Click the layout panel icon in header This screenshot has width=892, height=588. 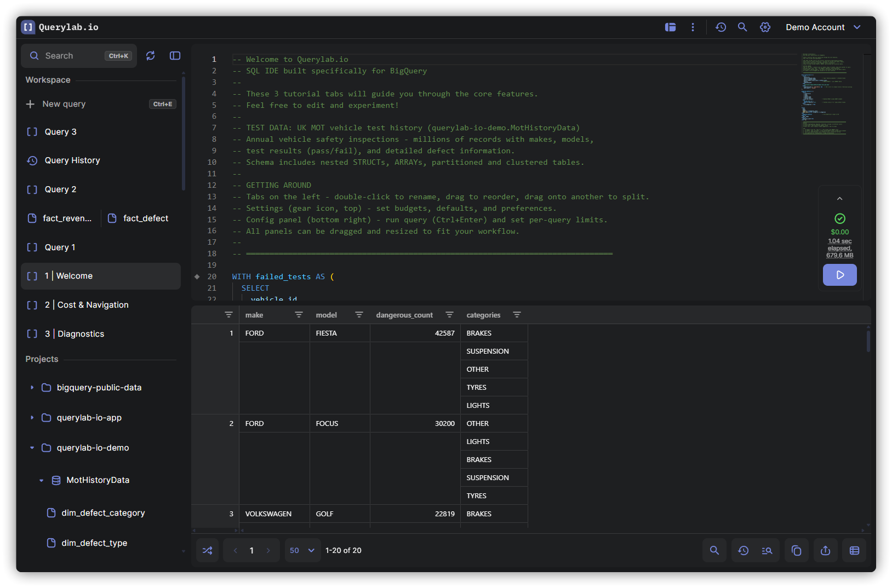[x=670, y=27]
